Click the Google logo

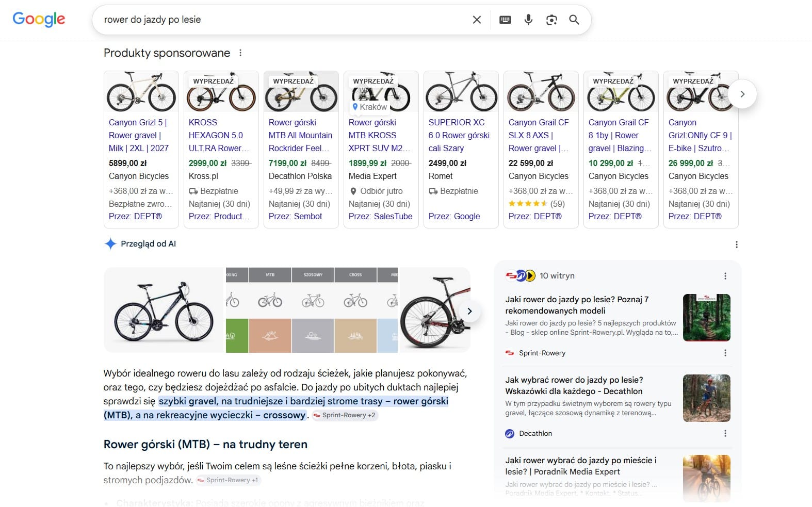(39, 20)
